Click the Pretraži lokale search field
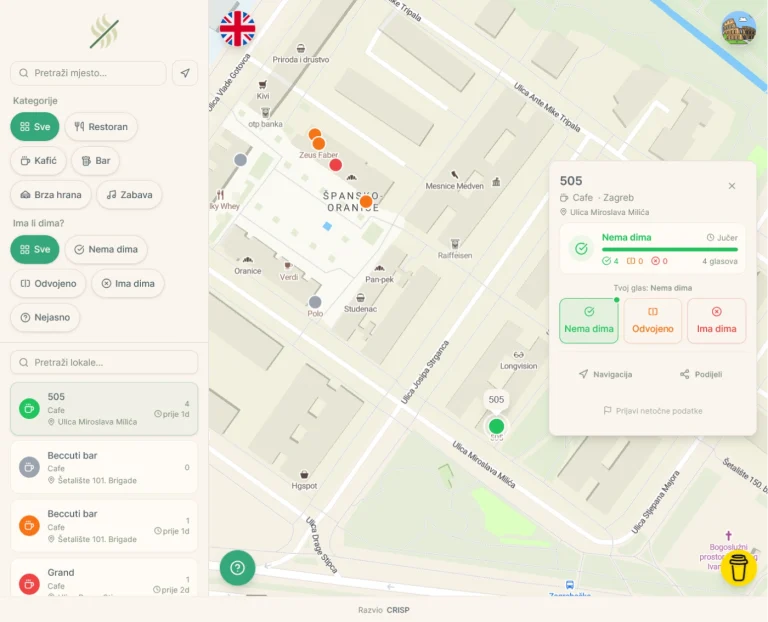This screenshot has height=622, width=768. pos(104,362)
